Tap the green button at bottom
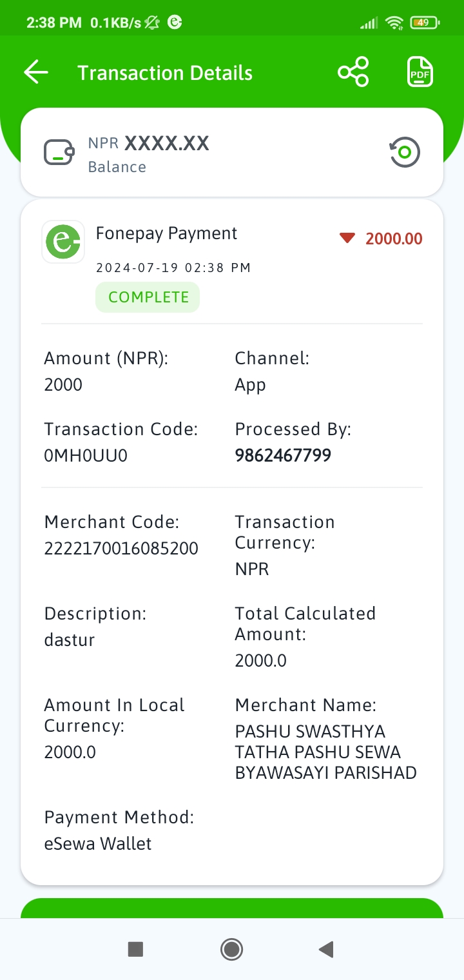Image resolution: width=464 pixels, height=980 pixels. click(232, 908)
